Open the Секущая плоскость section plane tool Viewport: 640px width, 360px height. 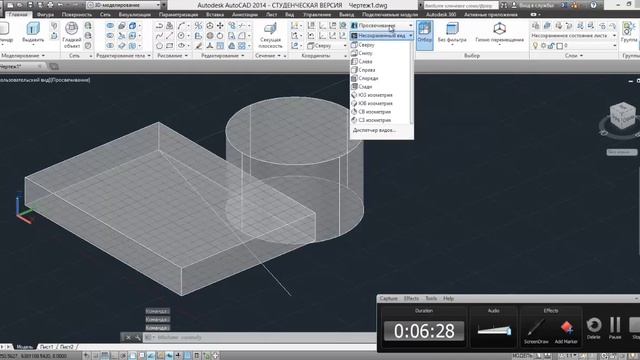point(270,35)
